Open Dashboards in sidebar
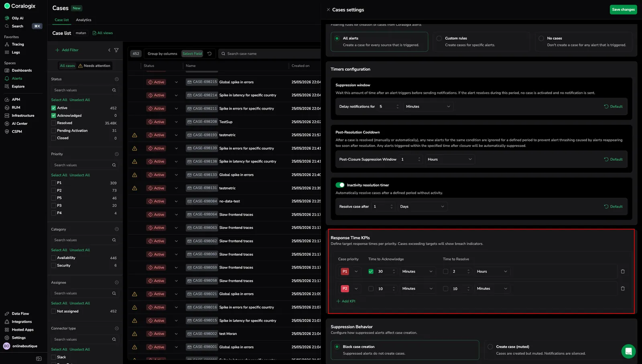Screen dimensions: 642x364 point(18,70)
